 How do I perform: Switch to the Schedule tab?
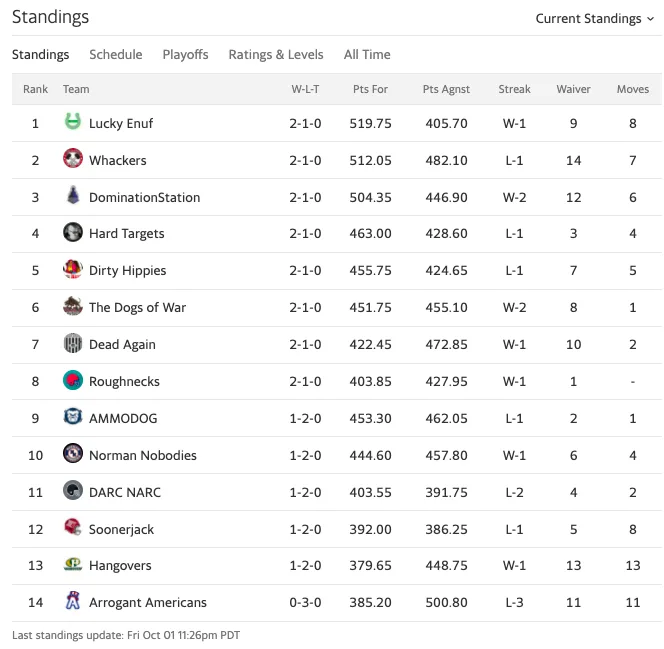tap(116, 55)
